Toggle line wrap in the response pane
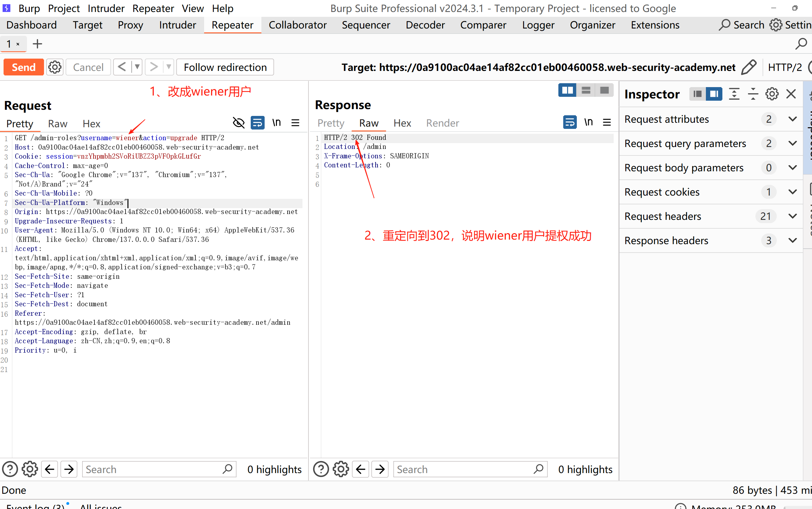This screenshot has height=509, width=812. click(570, 122)
